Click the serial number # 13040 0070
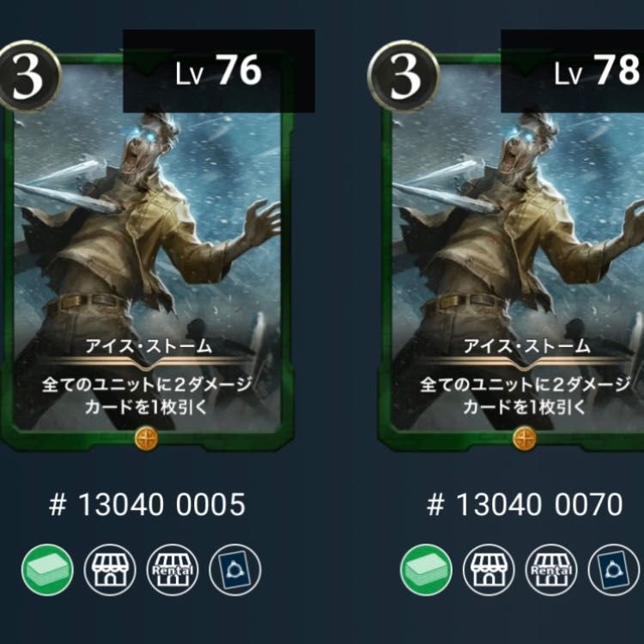This screenshot has height=644, width=644. point(525,504)
